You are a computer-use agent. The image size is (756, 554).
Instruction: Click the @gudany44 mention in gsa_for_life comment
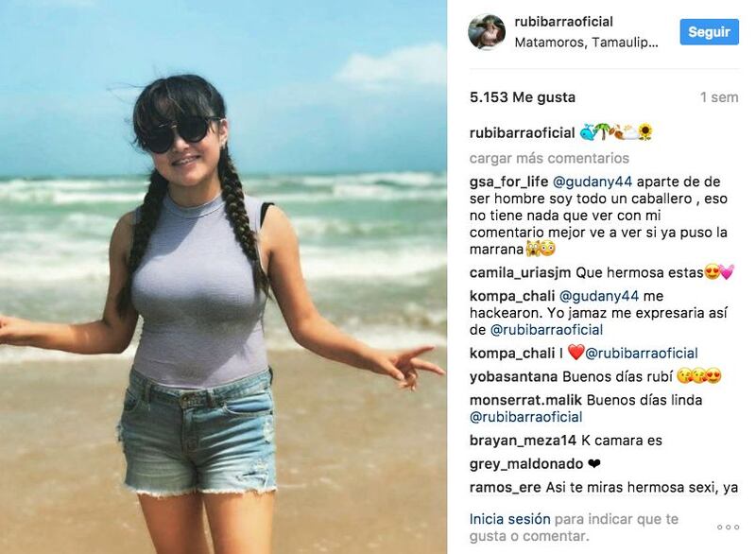pyautogui.click(x=593, y=182)
